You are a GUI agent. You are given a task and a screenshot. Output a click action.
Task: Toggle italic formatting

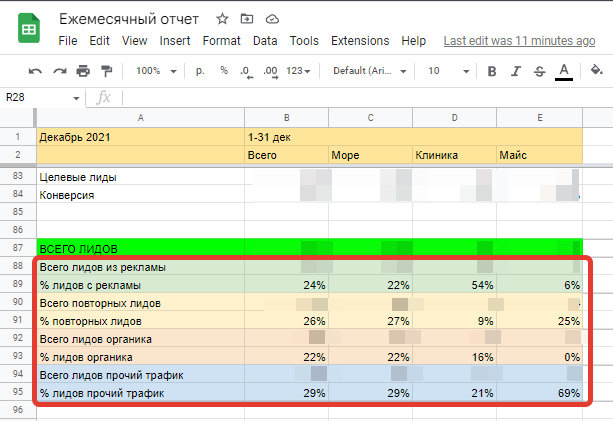point(516,71)
